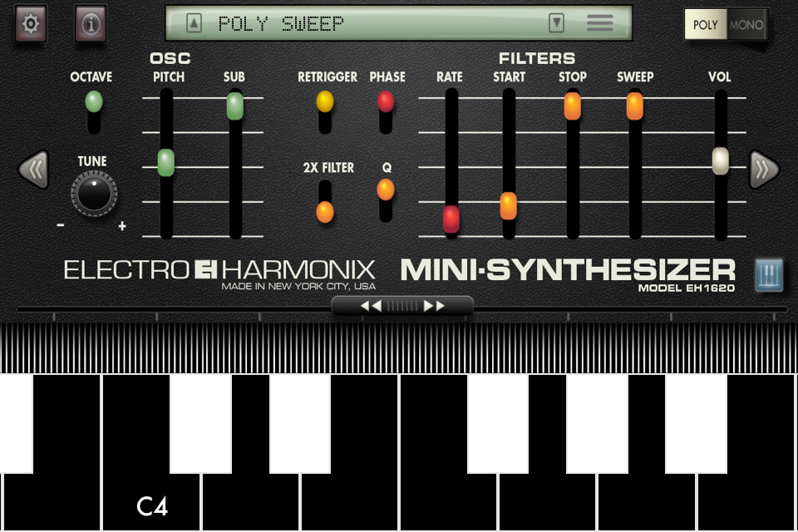Click the orange STOP slider handle
The height and width of the screenshot is (532, 798).
[x=572, y=106]
